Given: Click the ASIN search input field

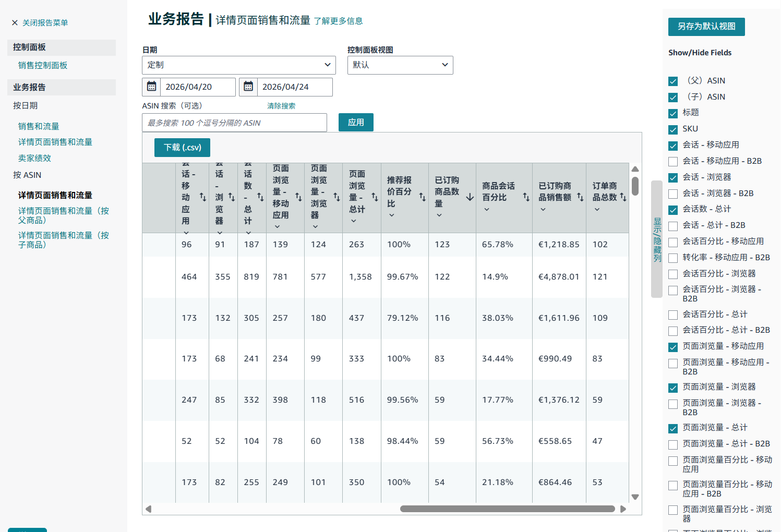Looking at the screenshot, I should [x=234, y=123].
